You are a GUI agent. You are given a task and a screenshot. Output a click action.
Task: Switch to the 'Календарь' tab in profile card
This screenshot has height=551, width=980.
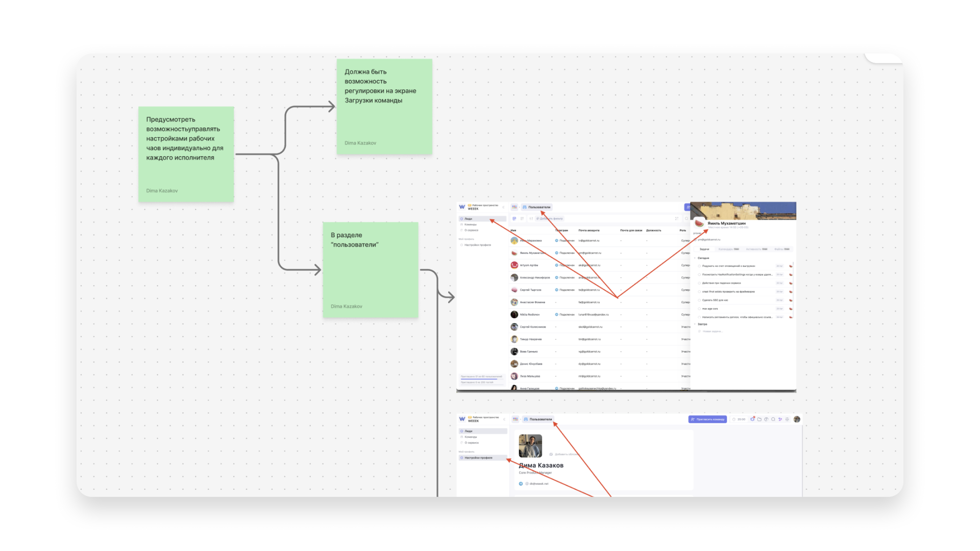[725, 249]
